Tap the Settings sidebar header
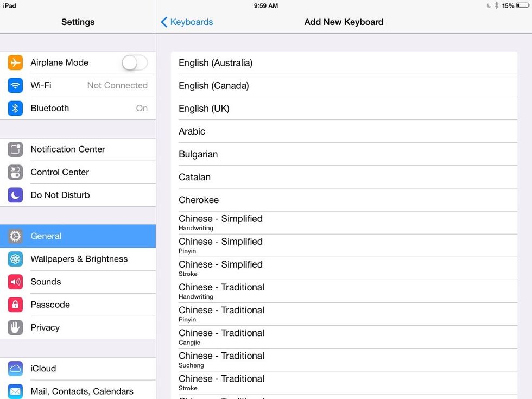The height and width of the screenshot is (399, 532). click(x=78, y=22)
